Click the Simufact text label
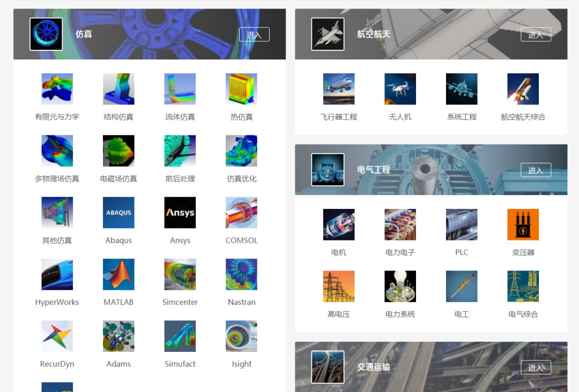The width and height of the screenshot is (579, 392). tap(180, 364)
